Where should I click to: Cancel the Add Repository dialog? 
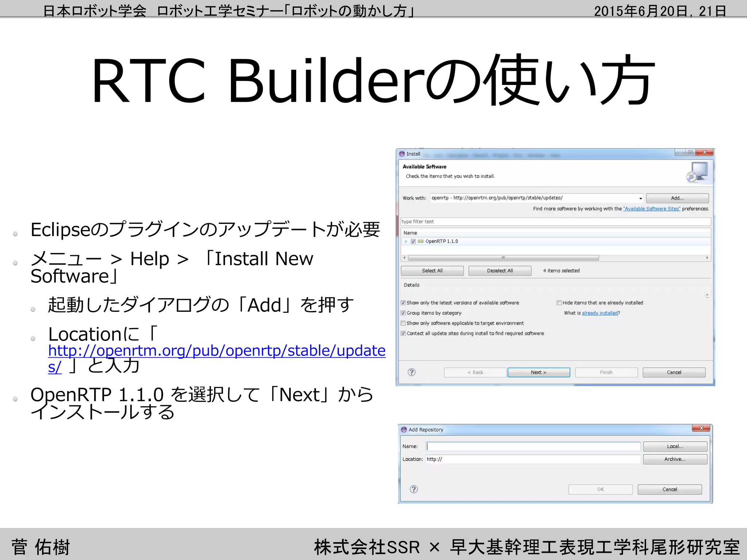pos(670,489)
